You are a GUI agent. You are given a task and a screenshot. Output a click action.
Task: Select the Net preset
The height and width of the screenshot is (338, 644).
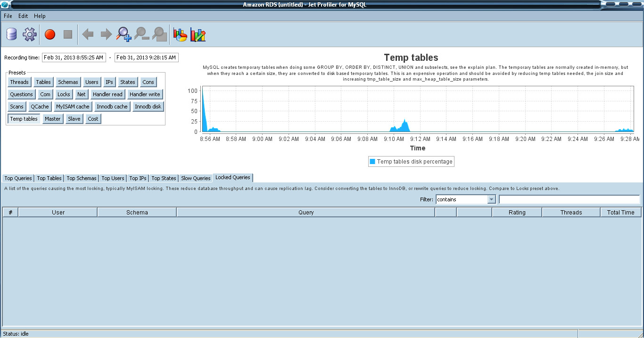click(82, 94)
